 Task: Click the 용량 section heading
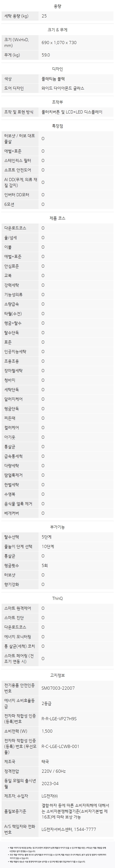pos(57,6)
